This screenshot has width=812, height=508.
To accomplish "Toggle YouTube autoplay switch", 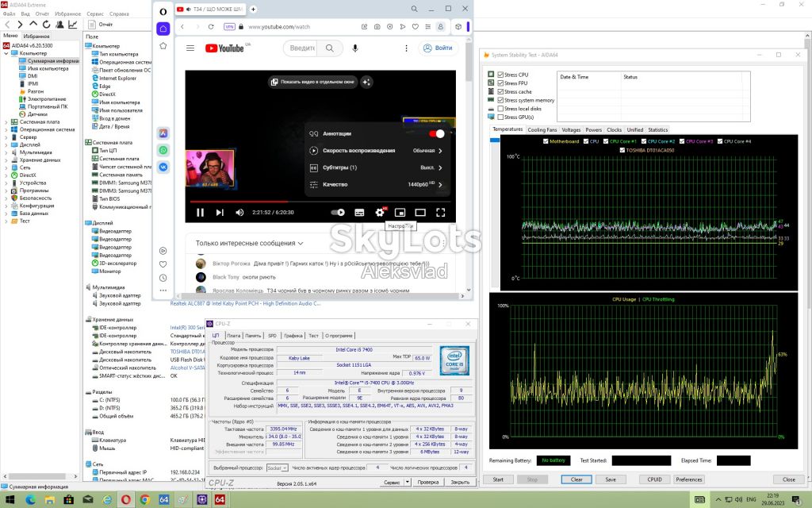I will pos(338,213).
